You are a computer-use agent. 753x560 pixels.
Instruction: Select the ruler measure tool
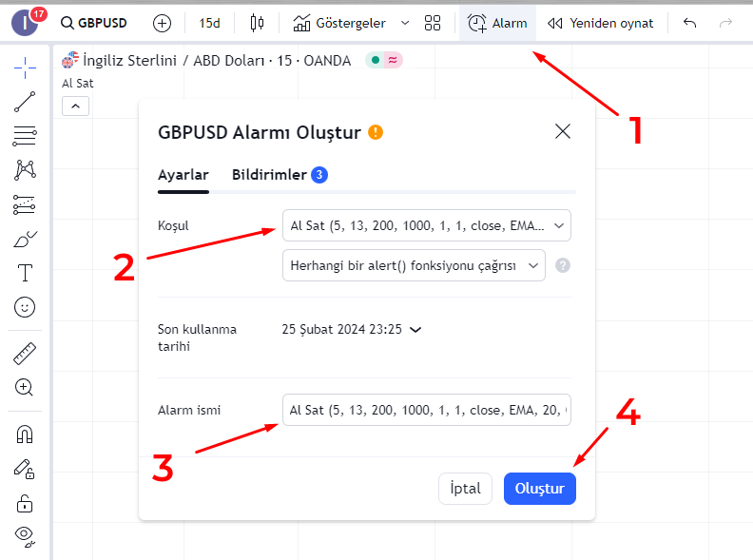coord(25,355)
